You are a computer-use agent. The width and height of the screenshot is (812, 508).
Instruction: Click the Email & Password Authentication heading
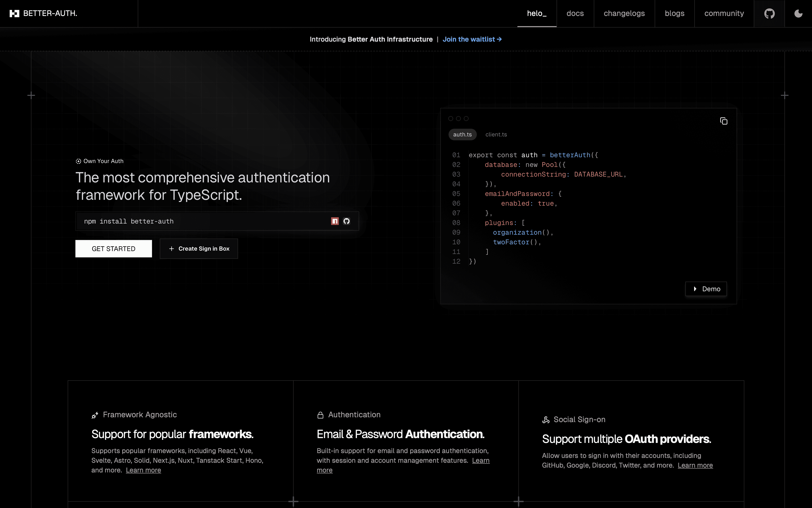click(x=401, y=434)
